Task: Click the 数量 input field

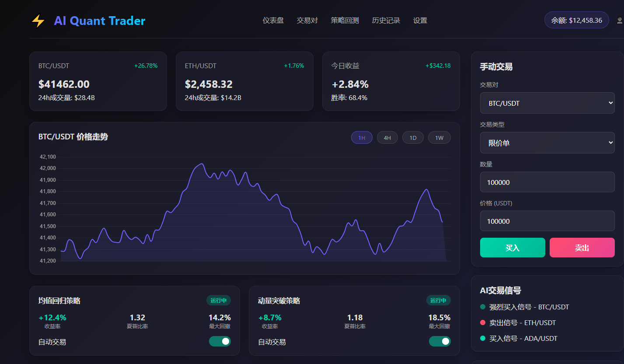Action: coord(547,182)
